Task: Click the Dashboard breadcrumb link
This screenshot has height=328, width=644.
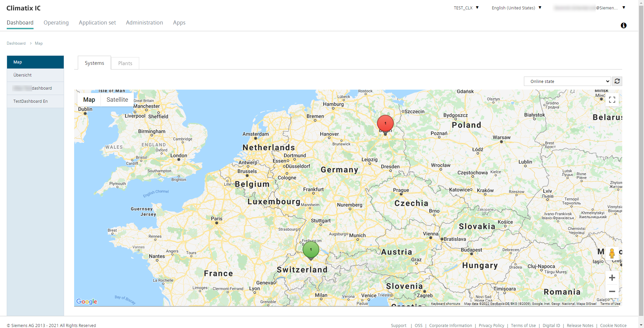Action: tap(16, 43)
